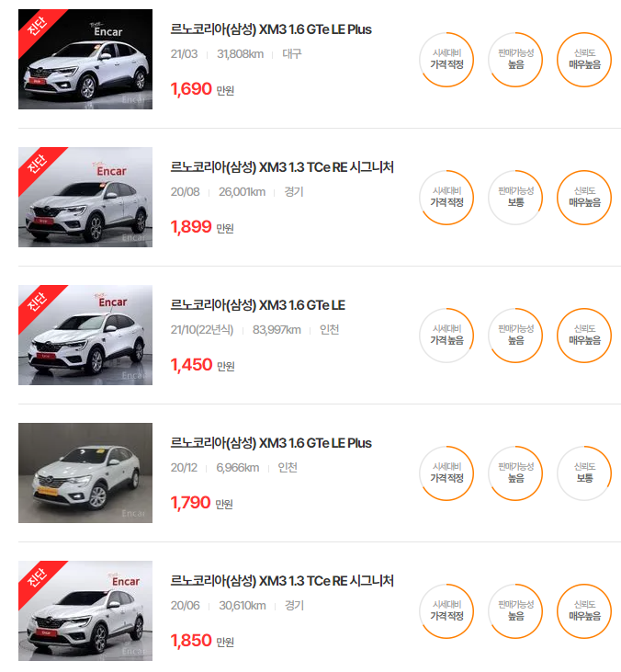Open the 1,899만원 XM3 car photo
The image size is (621, 672).
tap(85, 197)
